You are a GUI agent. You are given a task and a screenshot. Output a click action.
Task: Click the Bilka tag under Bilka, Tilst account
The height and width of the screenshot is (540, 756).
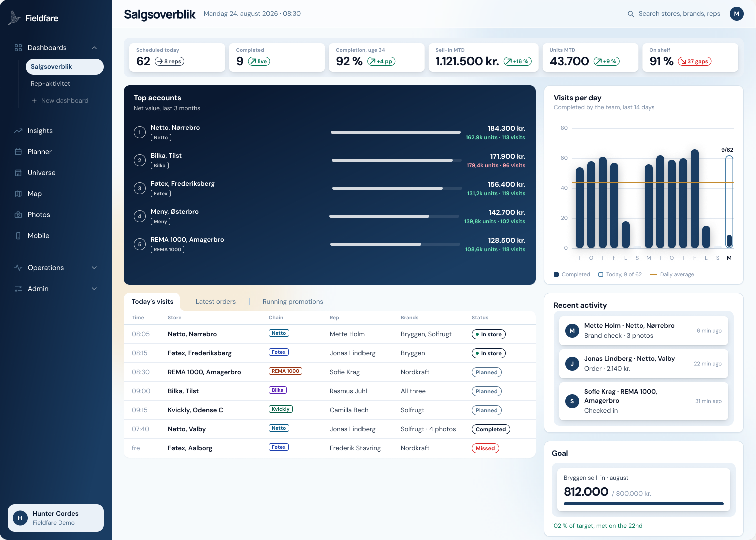(x=160, y=166)
